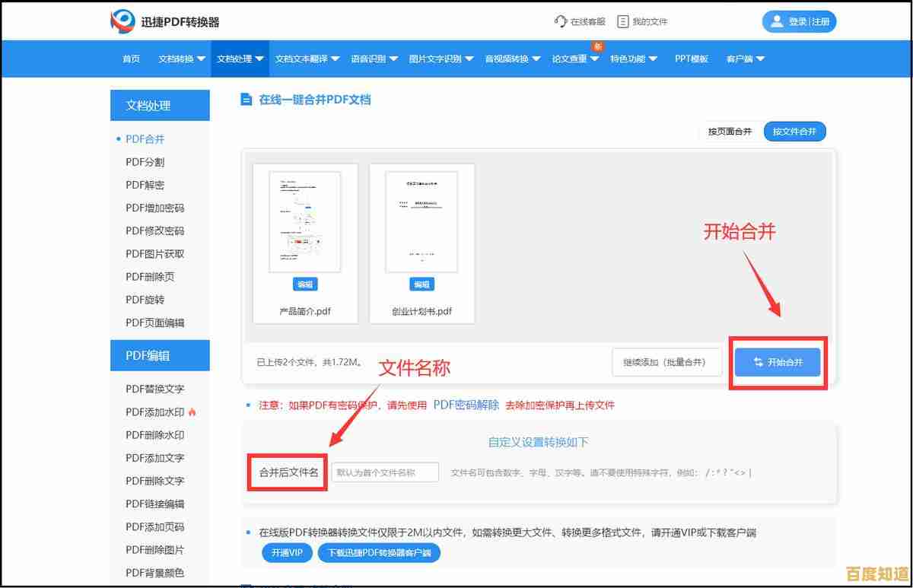Open online customer service via 在线客服 icon
Screen dimensions: 913x588
point(559,21)
